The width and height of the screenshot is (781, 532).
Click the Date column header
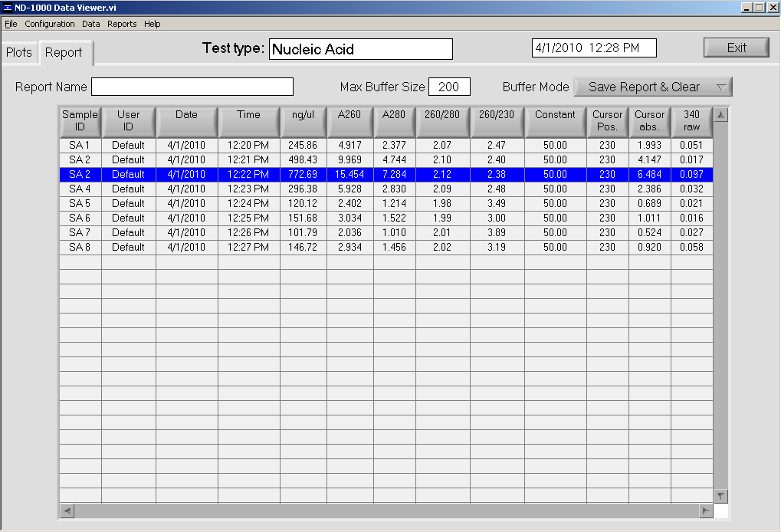point(187,122)
